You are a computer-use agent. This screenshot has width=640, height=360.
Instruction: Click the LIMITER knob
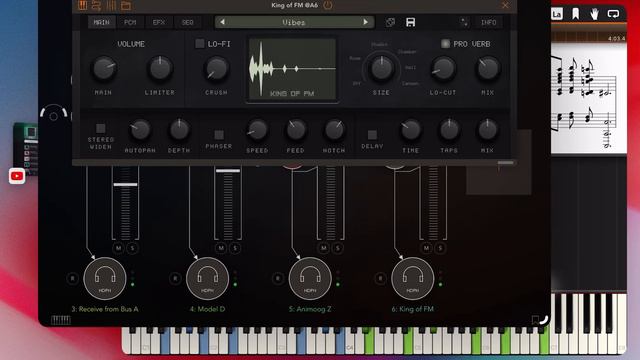160,68
